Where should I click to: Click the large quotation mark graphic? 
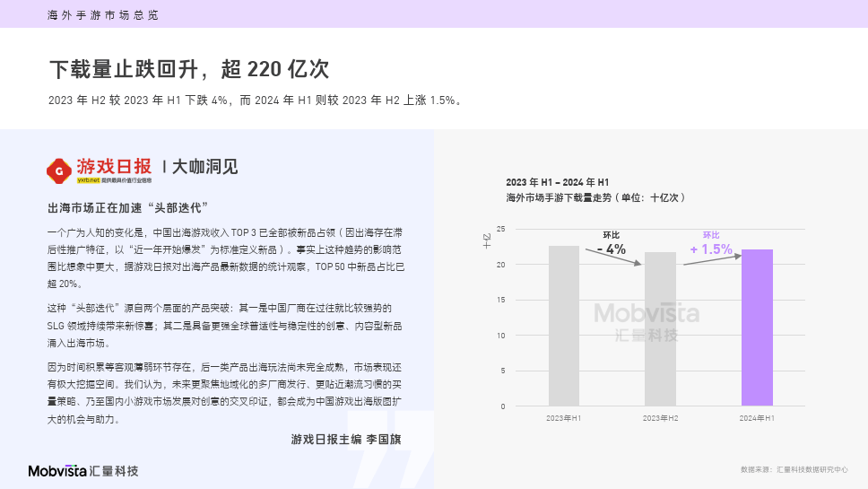[395, 449]
